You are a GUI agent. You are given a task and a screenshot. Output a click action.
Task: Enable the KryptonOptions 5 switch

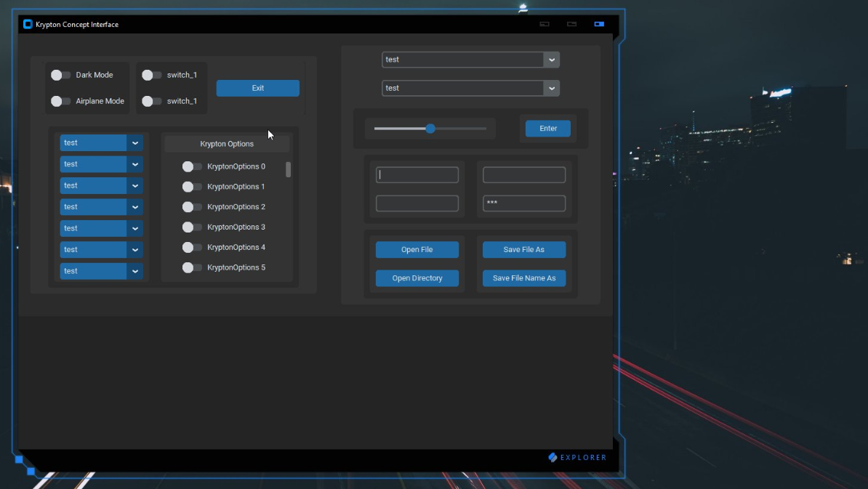192,267
